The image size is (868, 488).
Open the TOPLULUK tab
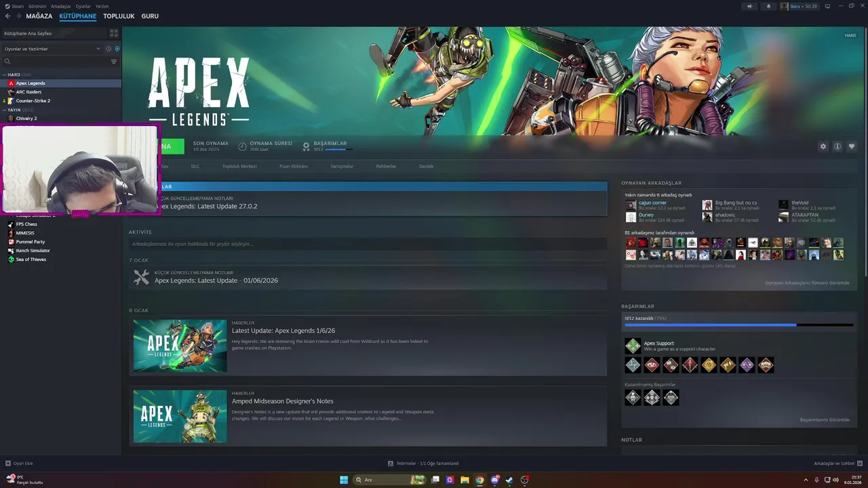119,16
